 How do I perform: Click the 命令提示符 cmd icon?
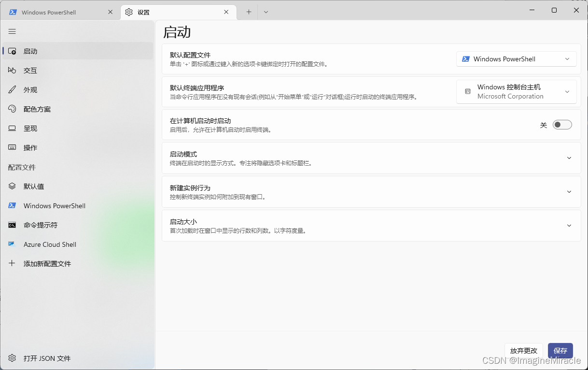click(x=12, y=225)
